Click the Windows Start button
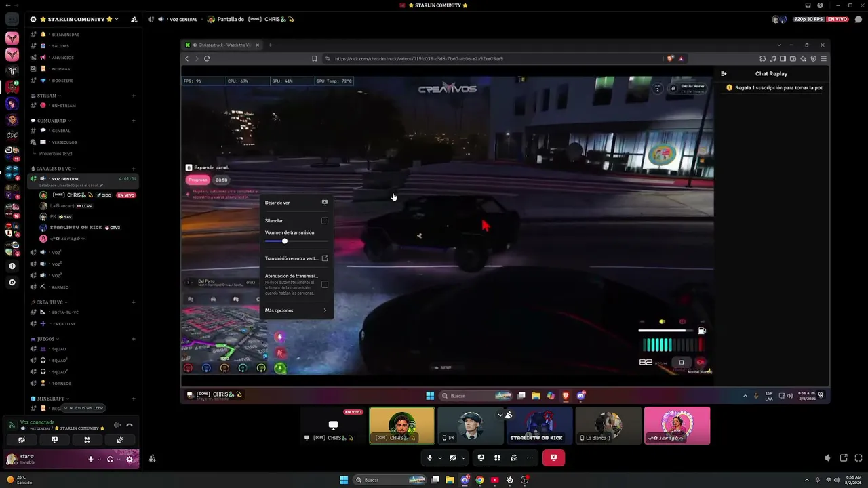 click(x=344, y=480)
